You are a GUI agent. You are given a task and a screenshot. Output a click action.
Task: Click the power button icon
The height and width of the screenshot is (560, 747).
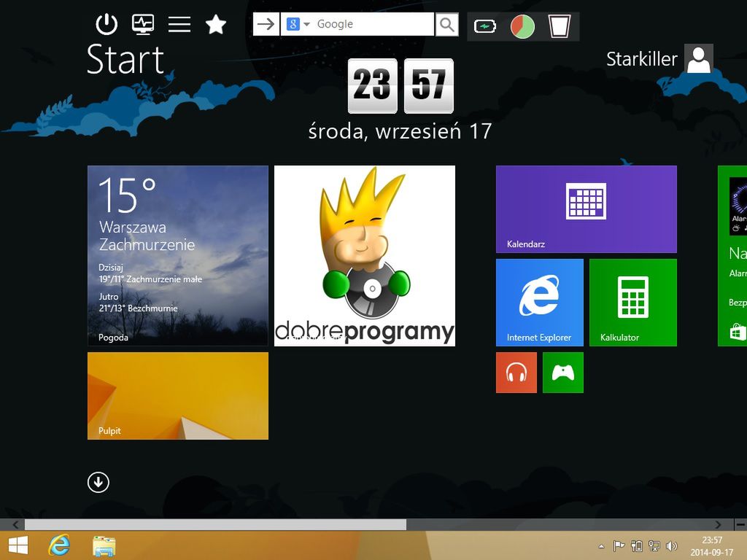tap(107, 24)
